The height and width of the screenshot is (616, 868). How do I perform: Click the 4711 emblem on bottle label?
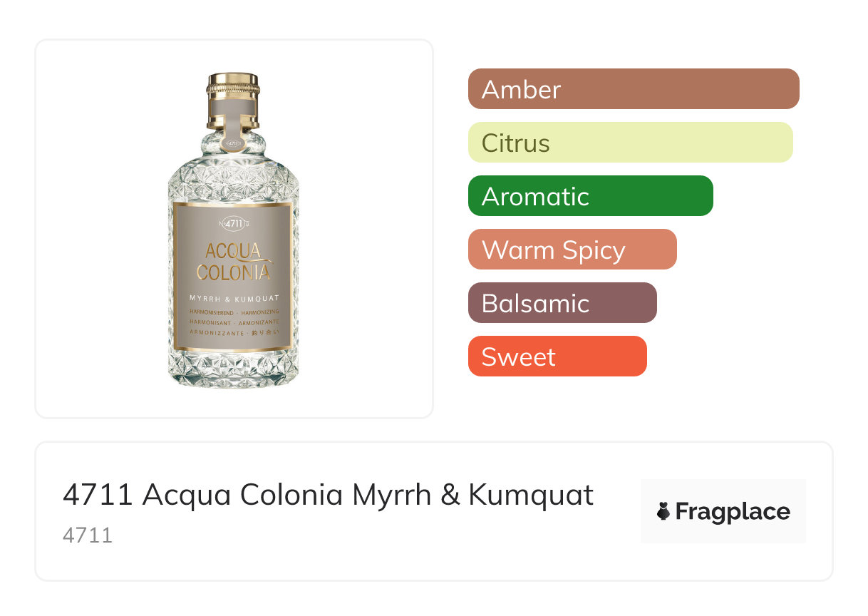[x=233, y=224]
